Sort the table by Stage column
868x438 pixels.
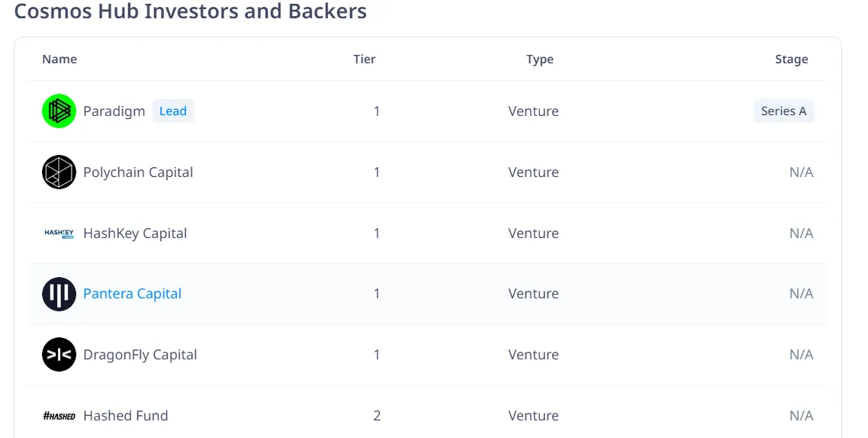[792, 60]
